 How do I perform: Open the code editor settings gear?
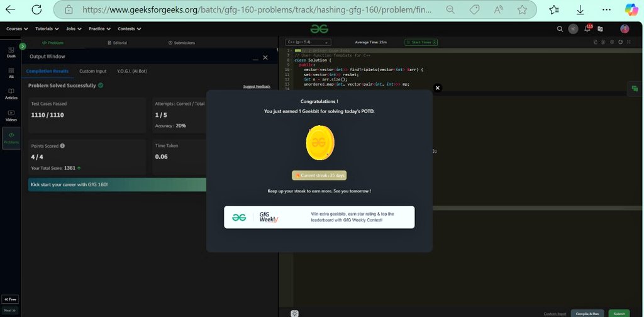coord(612,42)
